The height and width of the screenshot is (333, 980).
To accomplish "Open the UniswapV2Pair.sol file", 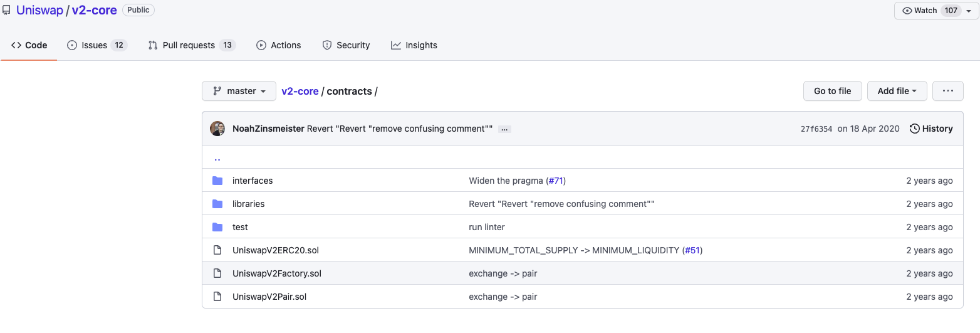I will click(x=269, y=297).
